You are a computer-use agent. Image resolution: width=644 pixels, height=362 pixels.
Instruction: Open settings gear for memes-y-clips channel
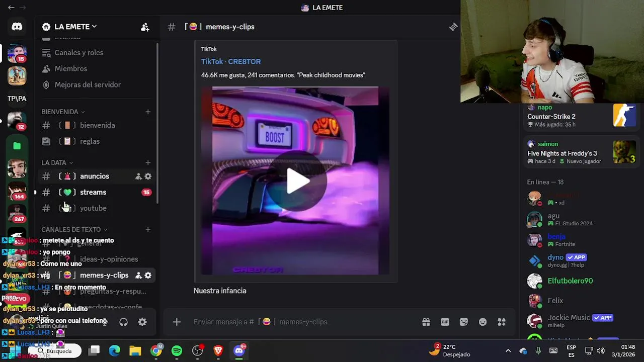(148, 276)
